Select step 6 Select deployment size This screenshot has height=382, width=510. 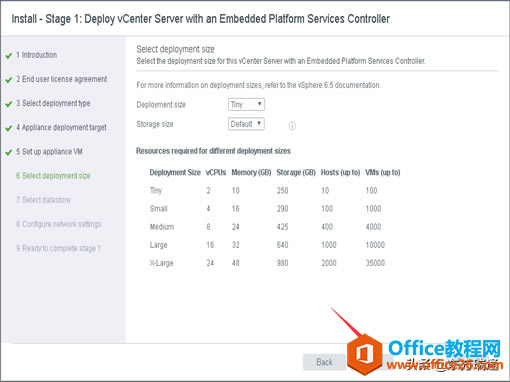coord(53,176)
